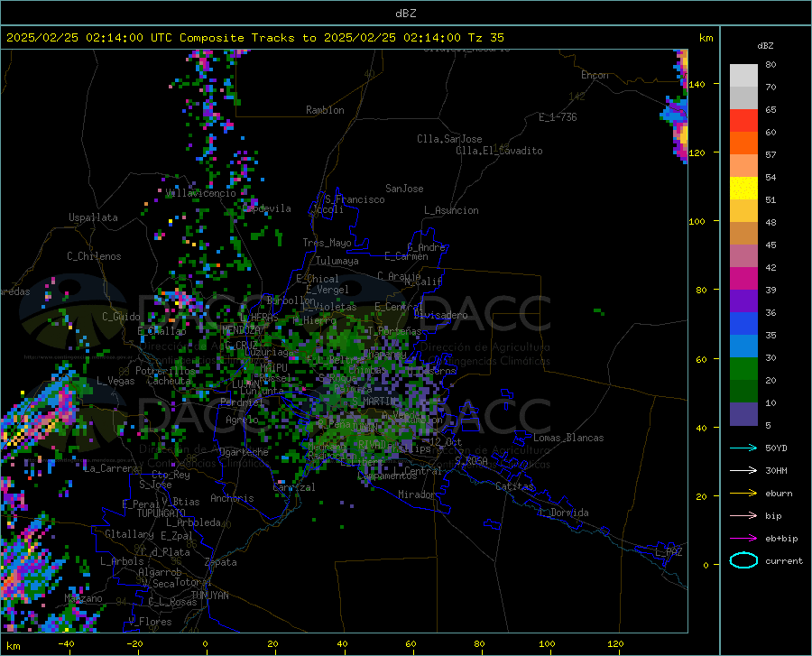Image resolution: width=812 pixels, height=656 pixels.
Task: Click the SanJose map label
Action: click(404, 189)
